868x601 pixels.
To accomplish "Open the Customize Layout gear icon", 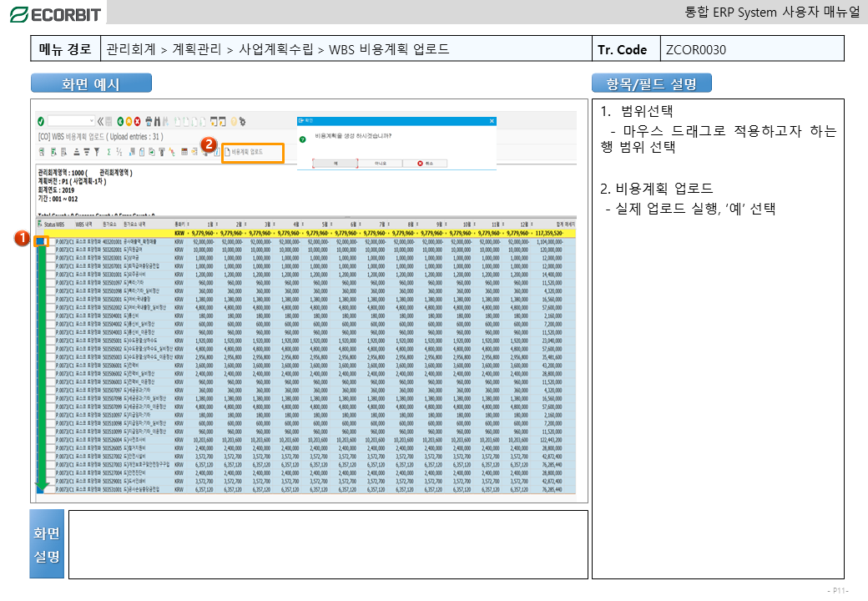I will (x=242, y=121).
